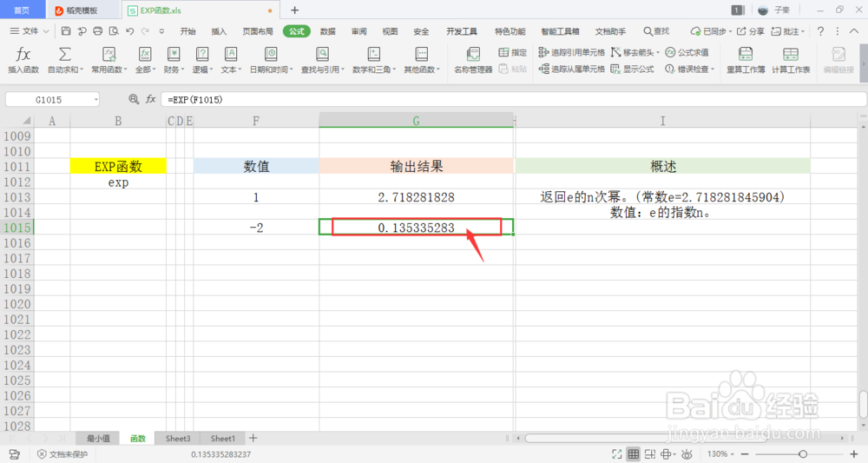Click the zoom out minus button
Viewport: 868px width, 463px height.
click(x=745, y=454)
